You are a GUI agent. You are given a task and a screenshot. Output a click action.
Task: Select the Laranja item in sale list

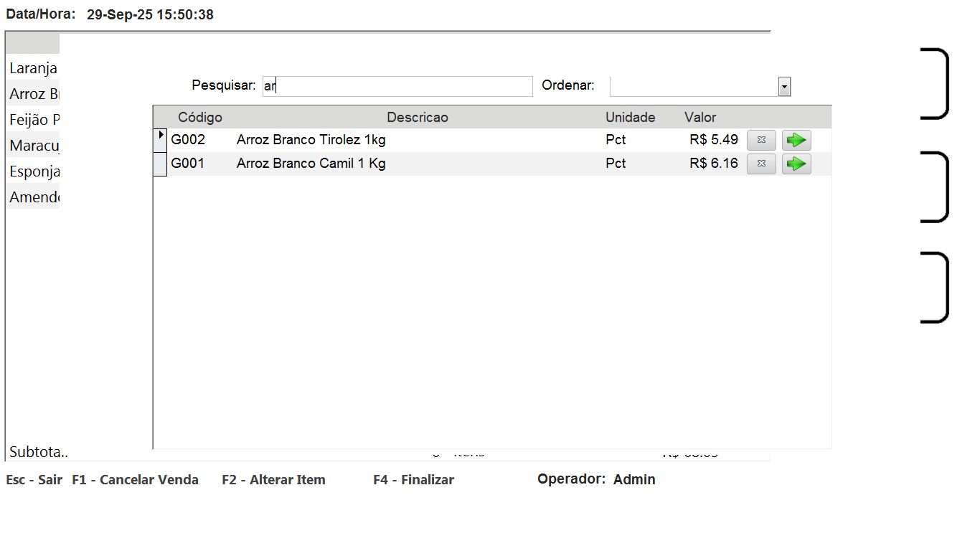point(33,69)
